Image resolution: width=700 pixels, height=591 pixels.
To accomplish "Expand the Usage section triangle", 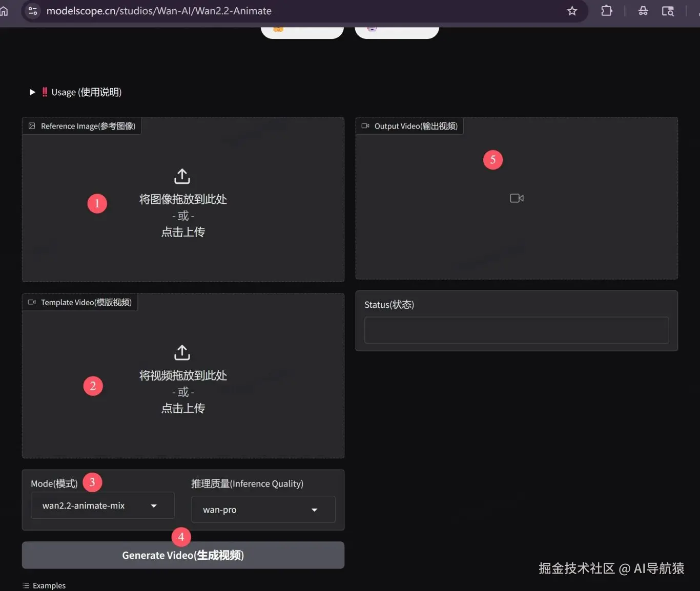I will point(32,92).
